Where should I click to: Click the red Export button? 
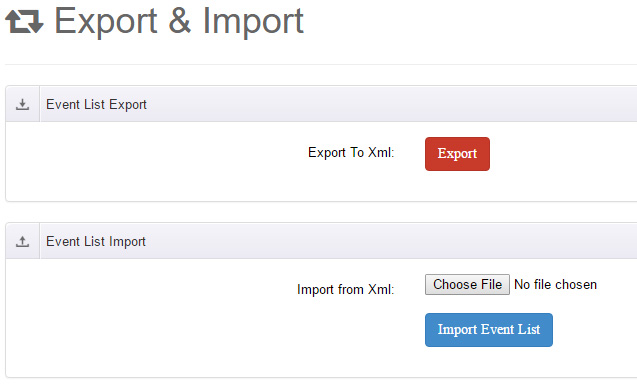pos(457,154)
